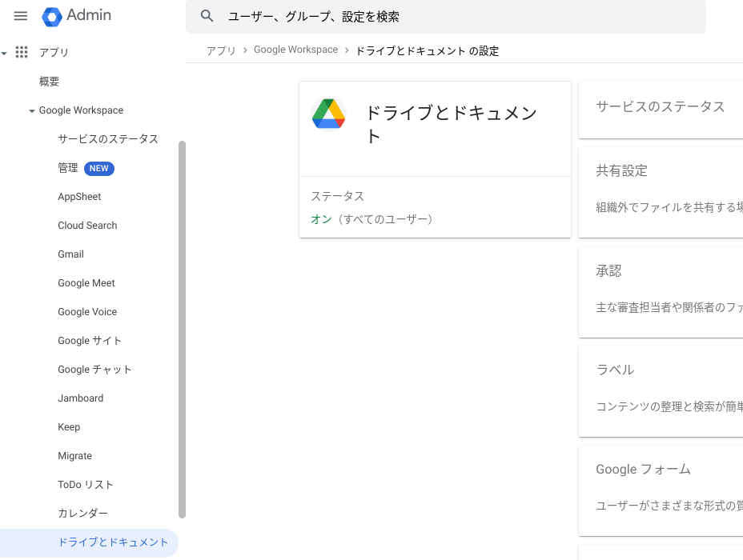Click the search magnifier icon
The image size is (743, 560).
207,16
